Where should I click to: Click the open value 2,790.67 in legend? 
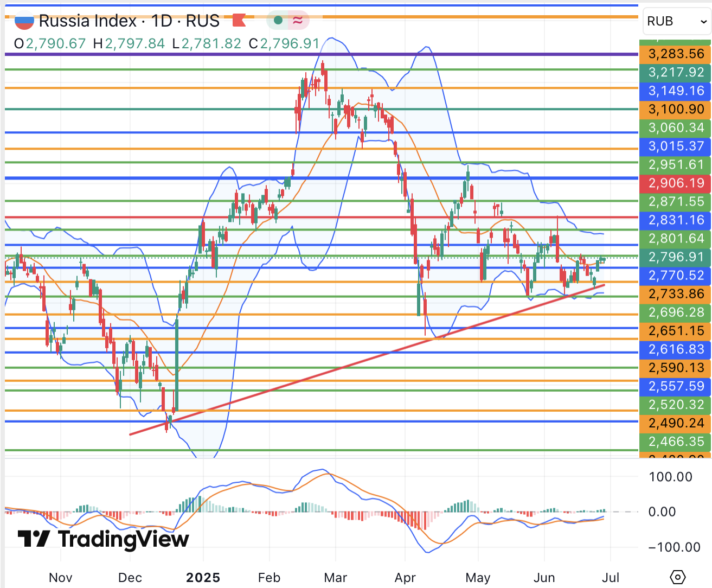point(56,43)
